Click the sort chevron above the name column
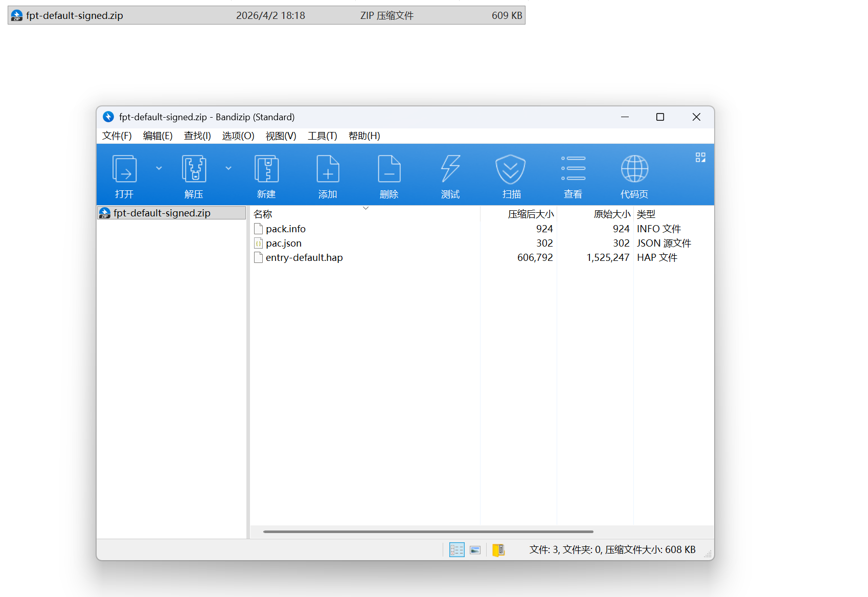This screenshot has width=868, height=597. pyautogui.click(x=366, y=208)
